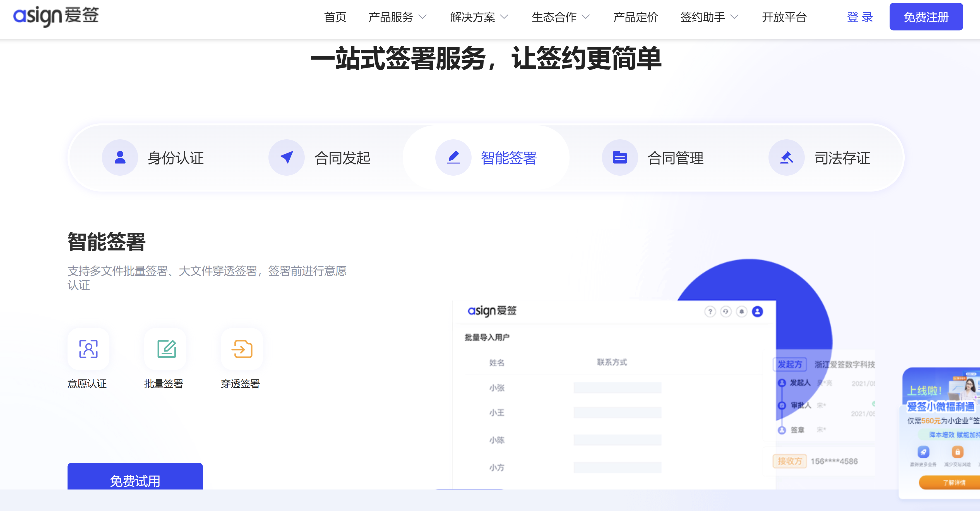
Task: Click the asign 爱签 logo
Action: [x=56, y=16]
